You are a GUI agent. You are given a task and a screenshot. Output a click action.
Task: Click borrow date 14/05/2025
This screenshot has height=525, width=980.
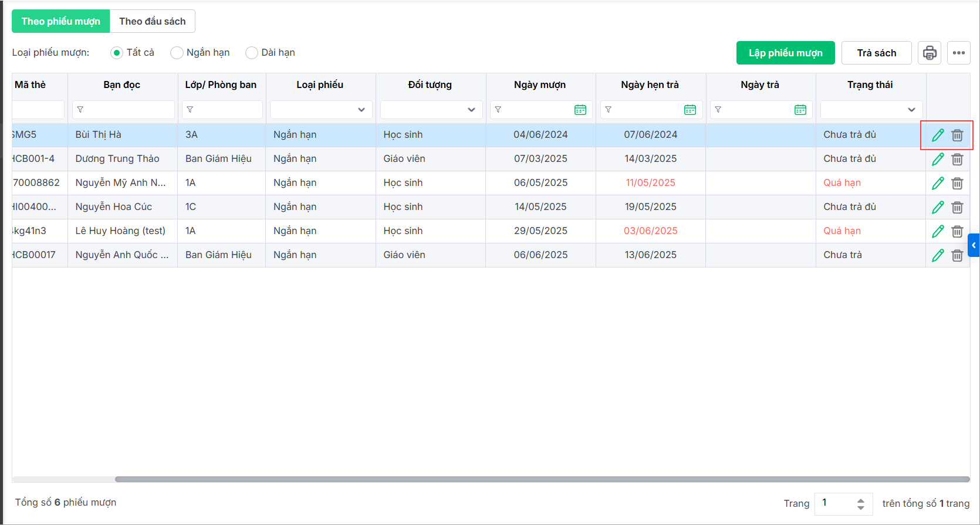pos(540,206)
